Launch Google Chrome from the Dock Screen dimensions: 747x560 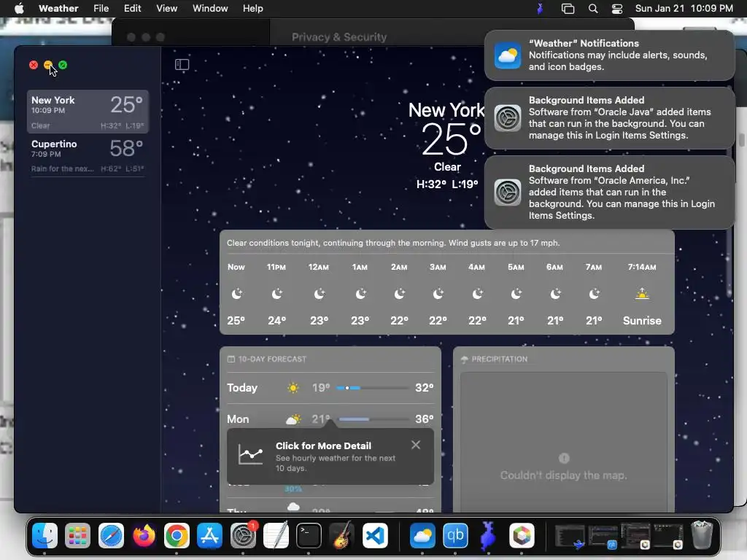click(177, 535)
